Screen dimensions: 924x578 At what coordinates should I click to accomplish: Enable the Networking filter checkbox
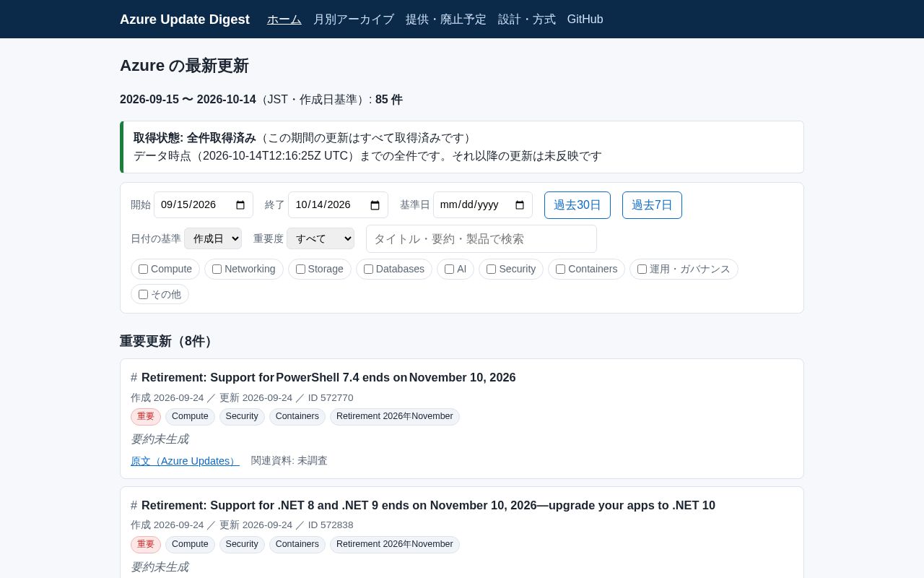(217, 269)
